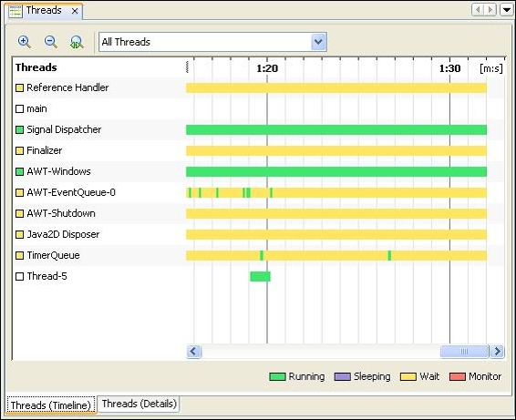Click the All Threads combo box arrow
Screen dimensions: 516x420
pos(318,42)
